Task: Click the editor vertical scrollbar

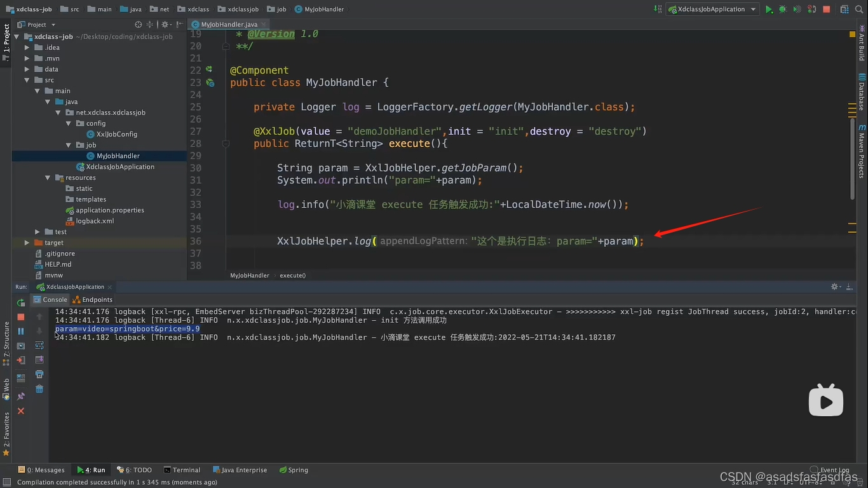Action: 853,159
